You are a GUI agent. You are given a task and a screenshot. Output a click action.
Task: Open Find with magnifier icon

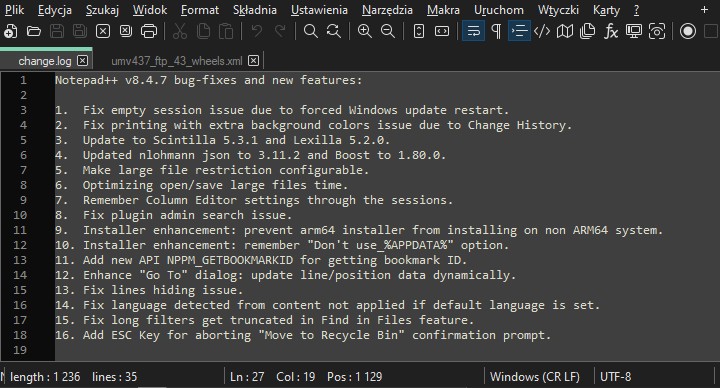[x=311, y=31]
